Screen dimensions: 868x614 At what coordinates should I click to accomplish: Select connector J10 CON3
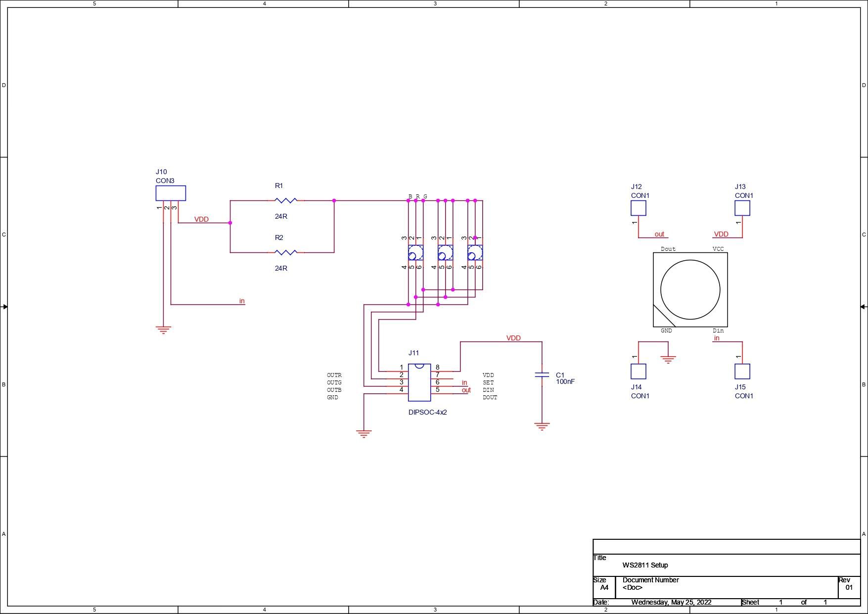pyautogui.click(x=171, y=193)
